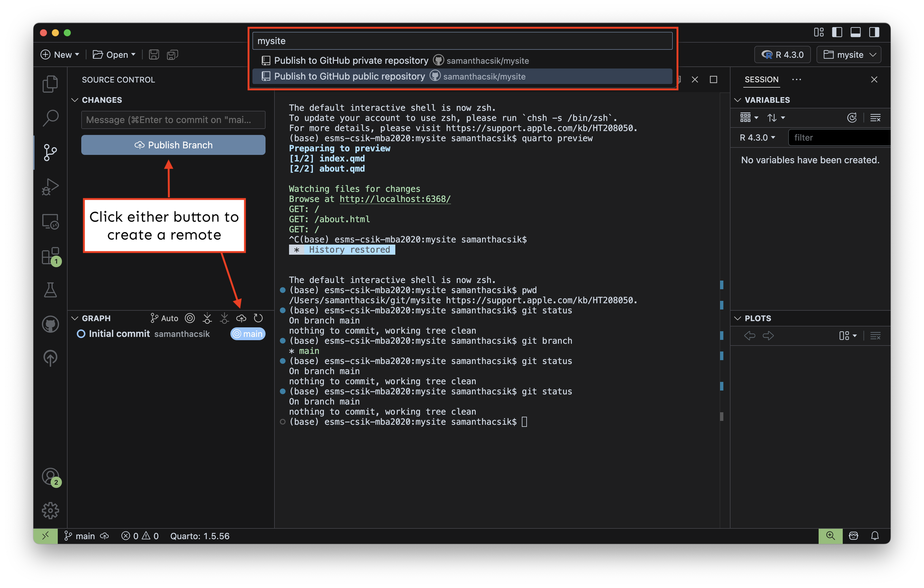Image resolution: width=924 pixels, height=588 pixels.
Task: Click the Customize Layout icon
Action: tap(819, 32)
